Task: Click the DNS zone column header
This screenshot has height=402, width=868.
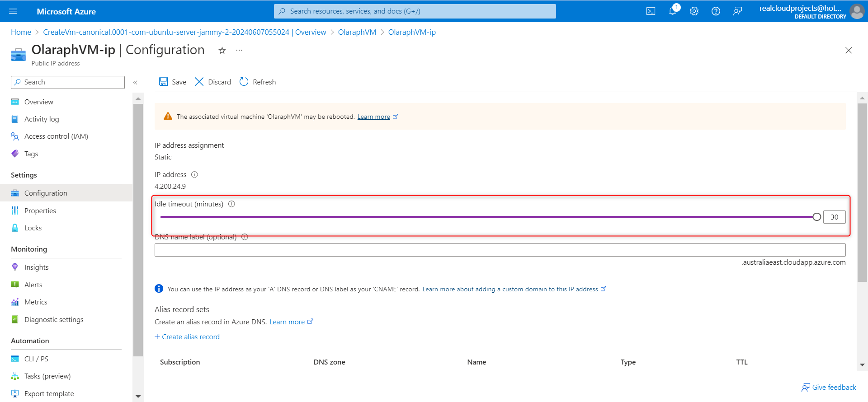Action: (x=329, y=362)
